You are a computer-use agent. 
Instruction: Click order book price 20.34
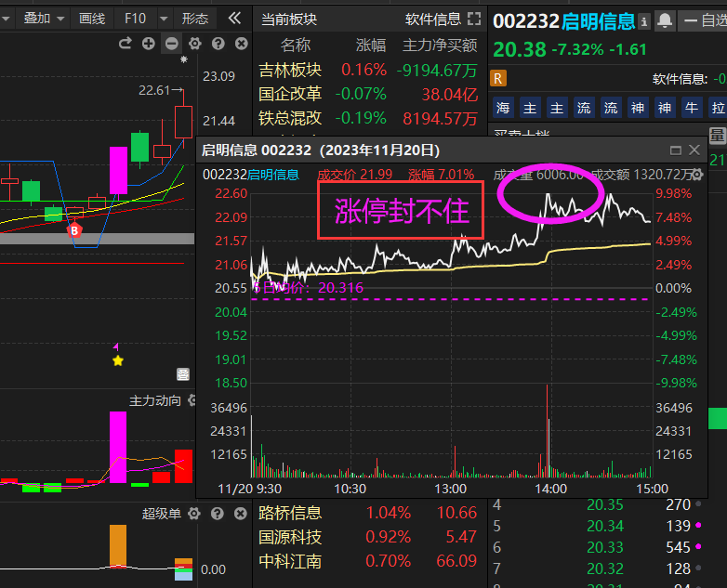point(605,526)
